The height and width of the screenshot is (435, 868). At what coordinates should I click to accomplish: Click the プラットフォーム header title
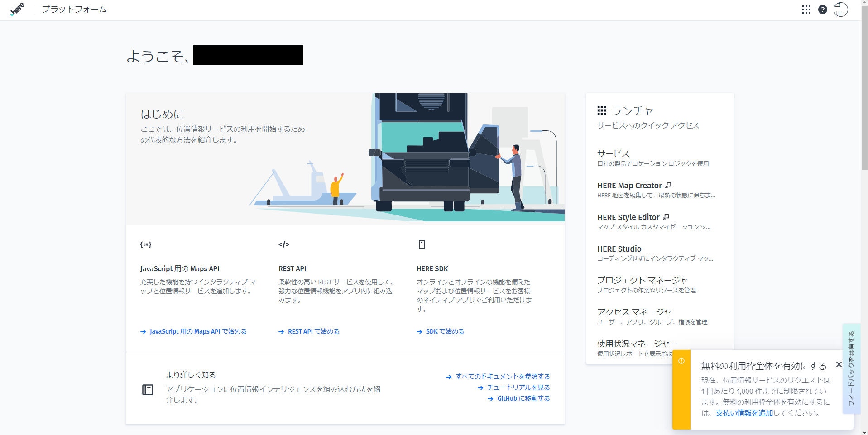coord(74,9)
